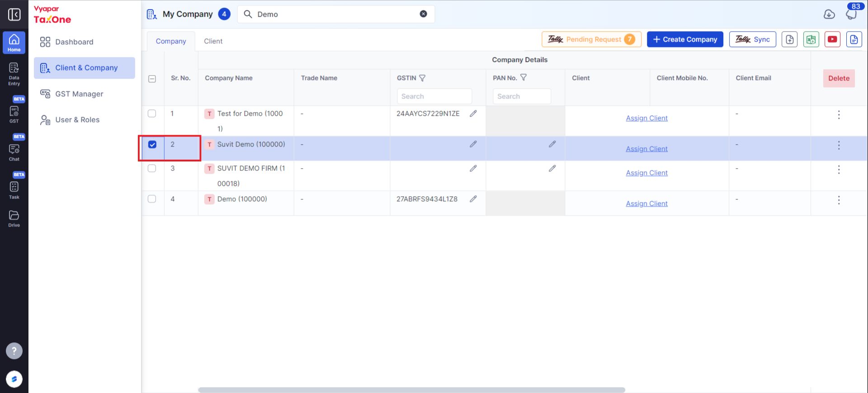Click the horizontal scrollbar at bottom
868x393 pixels.
coord(411,390)
